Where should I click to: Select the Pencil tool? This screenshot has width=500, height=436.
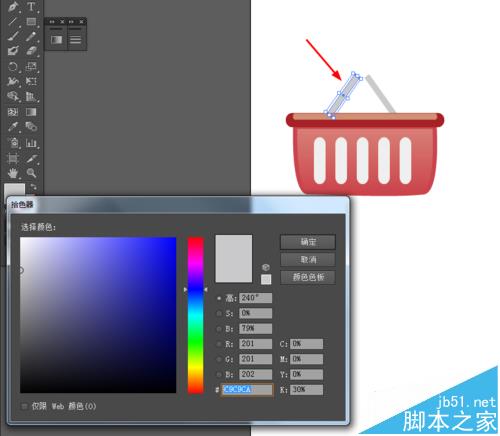click(31, 36)
